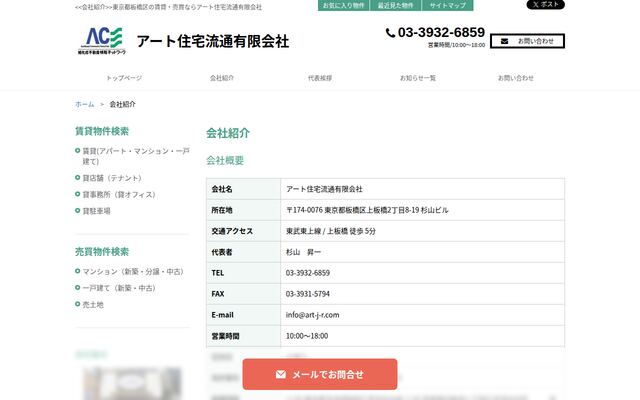Open お問い合わせ in main navigation bar
Viewport: 640px width, 400px height.
click(x=516, y=78)
